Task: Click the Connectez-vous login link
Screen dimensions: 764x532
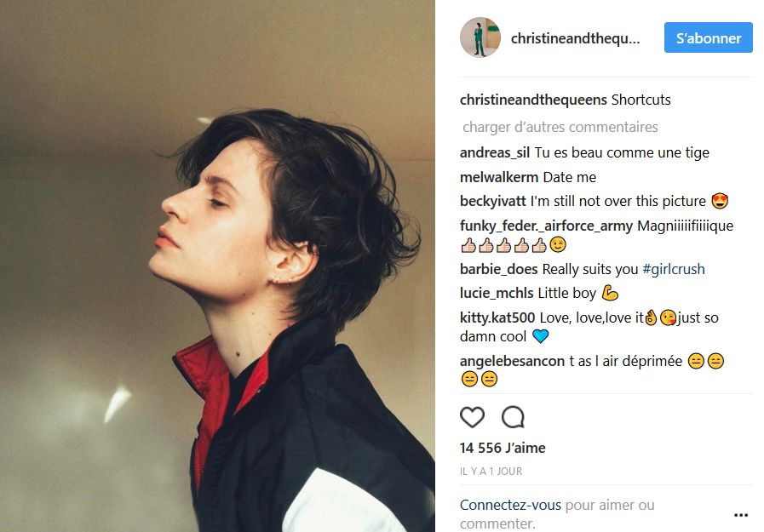Action: point(510,506)
